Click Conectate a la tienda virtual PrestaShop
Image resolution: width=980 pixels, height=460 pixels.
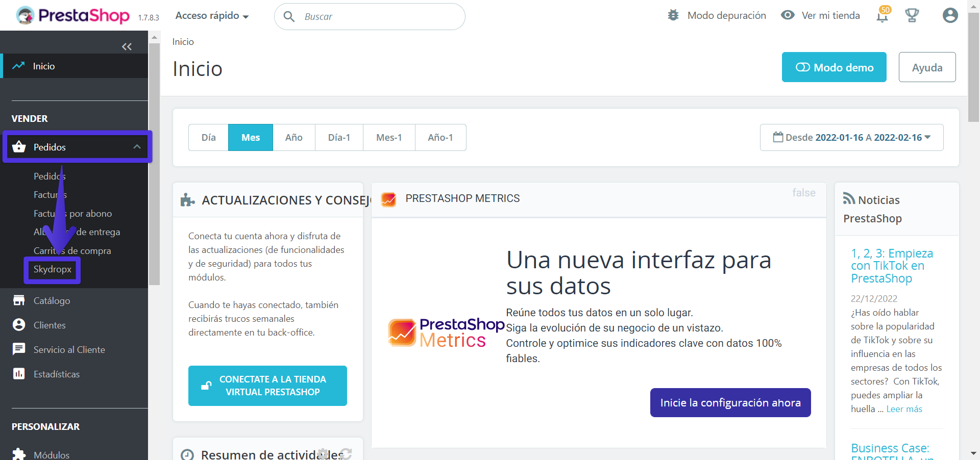pyautogui.click(x=267, y=386)
